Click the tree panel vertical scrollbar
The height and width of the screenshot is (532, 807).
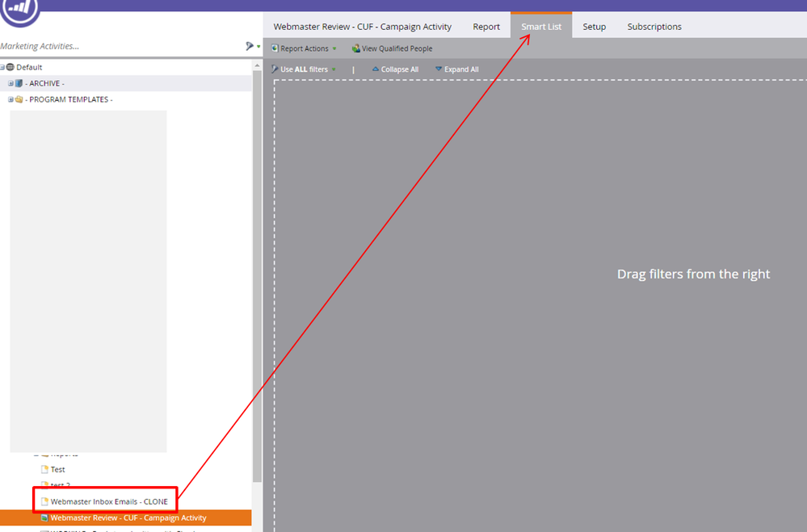pos(257,276)
